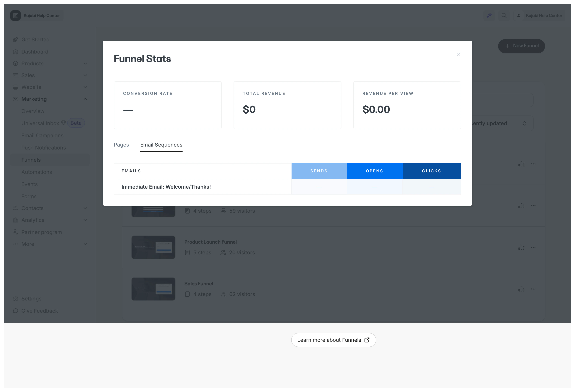This screenshot has width=575, height=392.
Task: Click the search magnifier icon
Action: (504, 16)
